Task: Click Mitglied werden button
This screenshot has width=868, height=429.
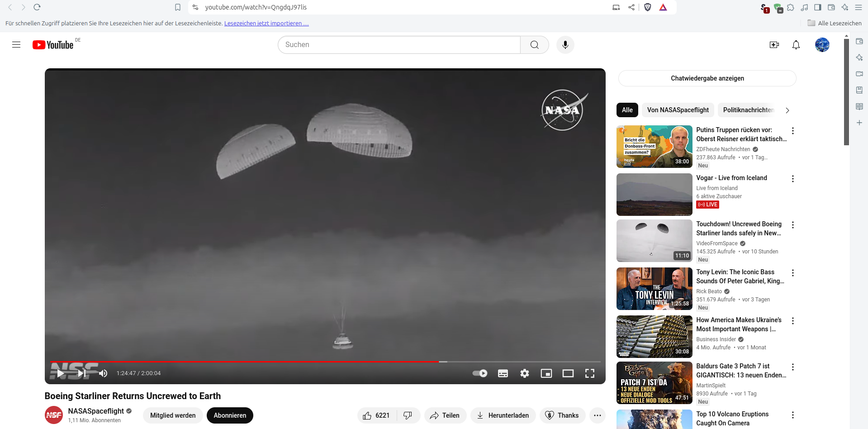Action: click(173, 415)
